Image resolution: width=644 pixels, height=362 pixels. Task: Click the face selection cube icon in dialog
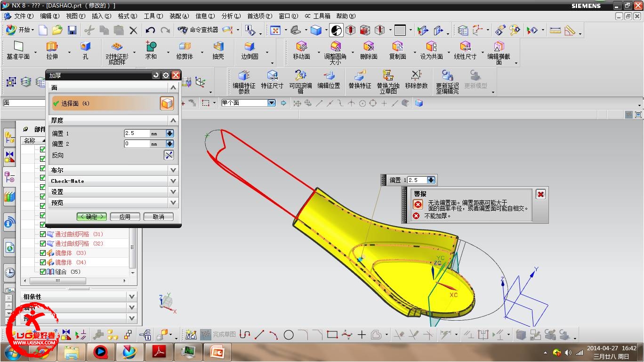point(167,103)
